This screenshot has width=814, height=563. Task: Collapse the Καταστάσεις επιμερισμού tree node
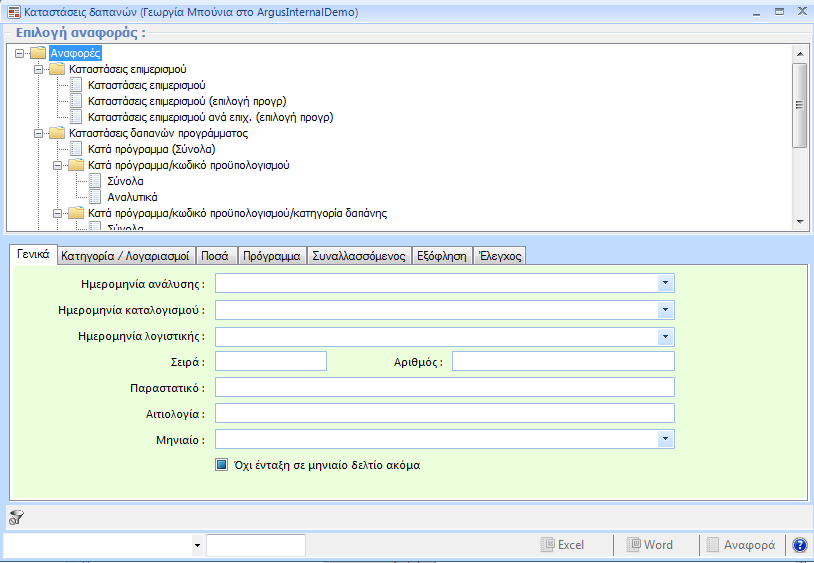tap(39, 69)
